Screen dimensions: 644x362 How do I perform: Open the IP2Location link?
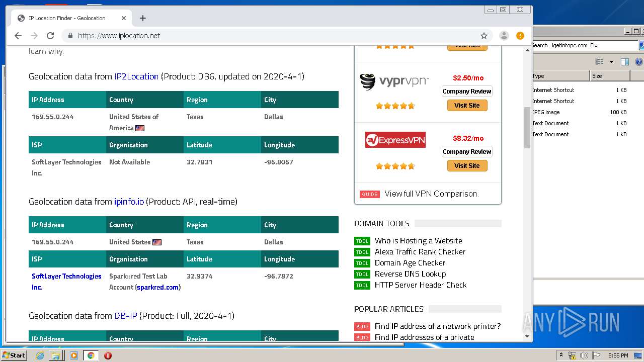pyautogui.click(x=136, y=76)
